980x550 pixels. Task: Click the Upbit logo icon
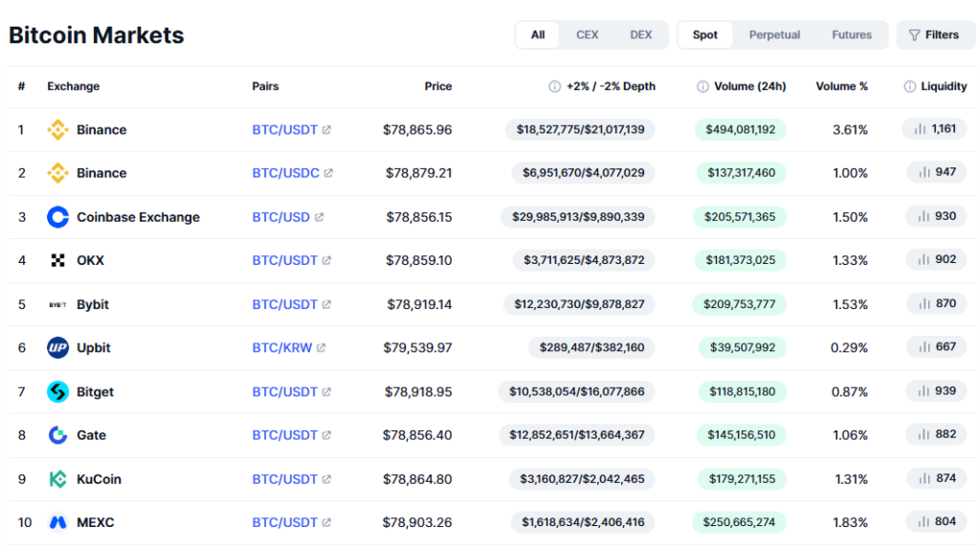57,347
